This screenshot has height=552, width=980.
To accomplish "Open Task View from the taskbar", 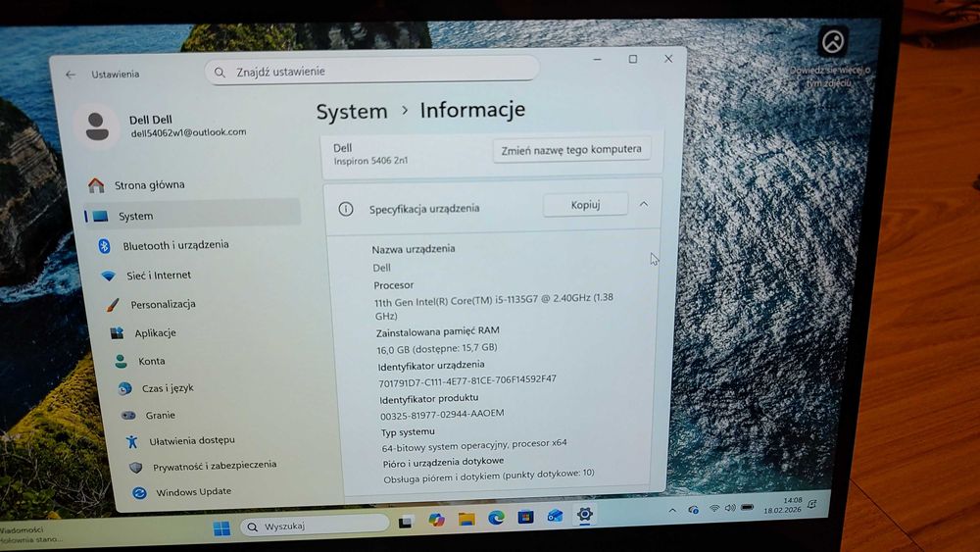I will 406,521.
